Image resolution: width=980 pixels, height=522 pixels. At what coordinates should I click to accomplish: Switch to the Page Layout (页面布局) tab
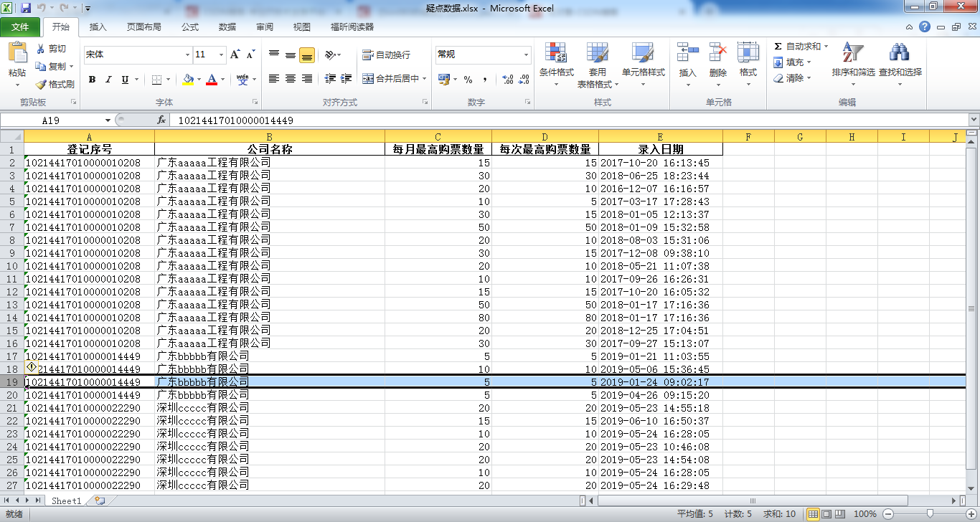(x=144, y=27)
